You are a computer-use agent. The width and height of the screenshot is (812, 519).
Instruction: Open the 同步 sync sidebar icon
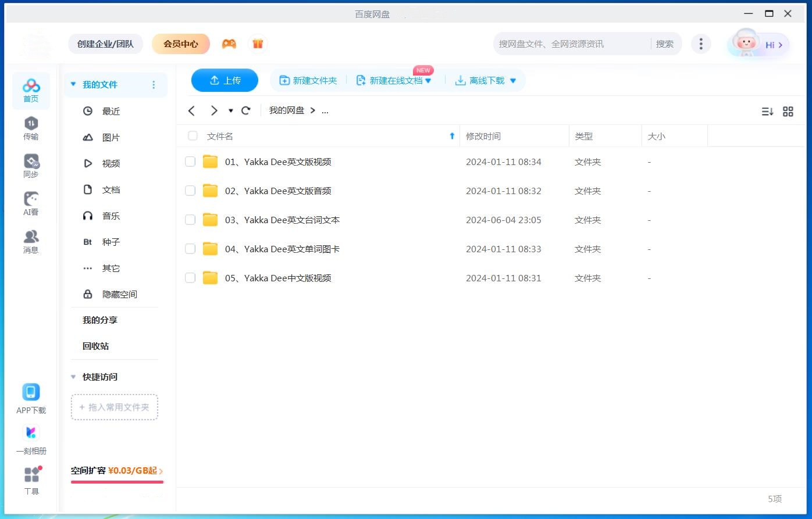[x=31, y=166]
